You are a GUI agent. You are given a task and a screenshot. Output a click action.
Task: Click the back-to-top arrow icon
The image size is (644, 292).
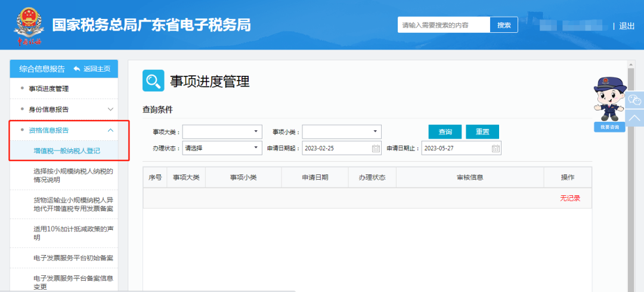click(x=634, y=118)
